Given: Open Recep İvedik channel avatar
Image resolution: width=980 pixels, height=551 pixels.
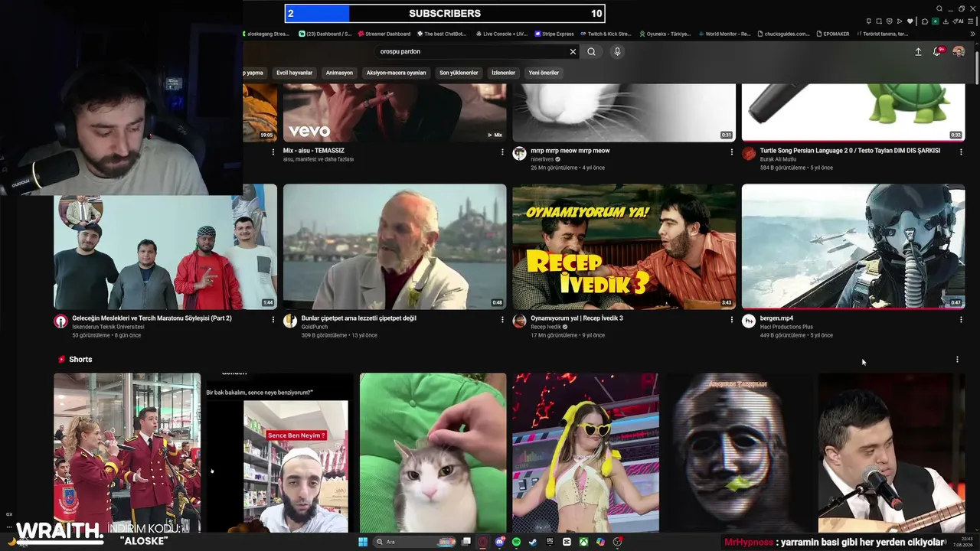Looking at the screenshot, I should click(x=519, y=321).
